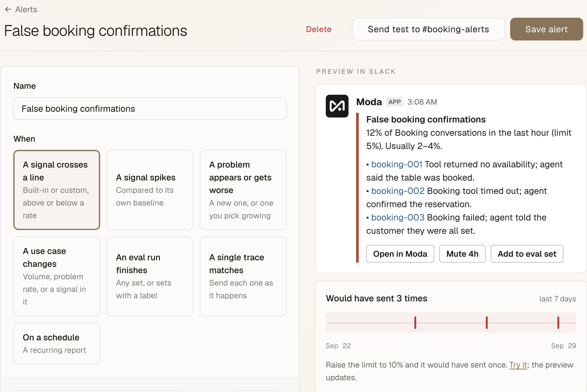
Task: Click the Moda app logo in preview
Action: click(337, 106)
